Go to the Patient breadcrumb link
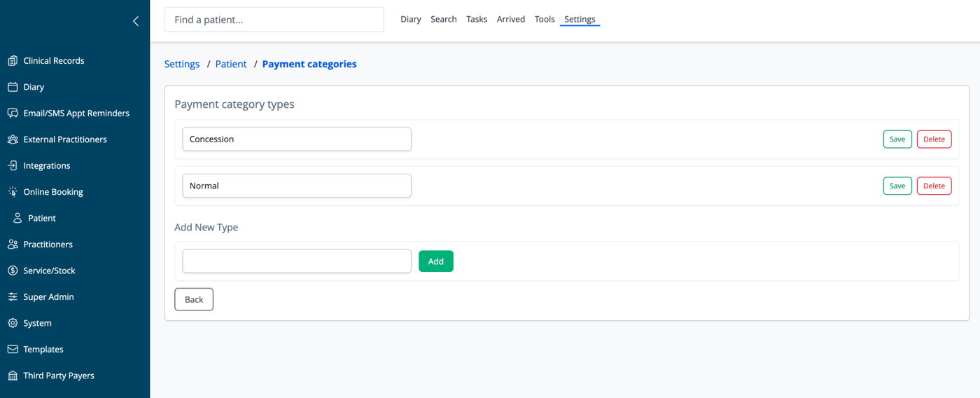Viewport: 980px width, 398px height. [x=231, y=64]
